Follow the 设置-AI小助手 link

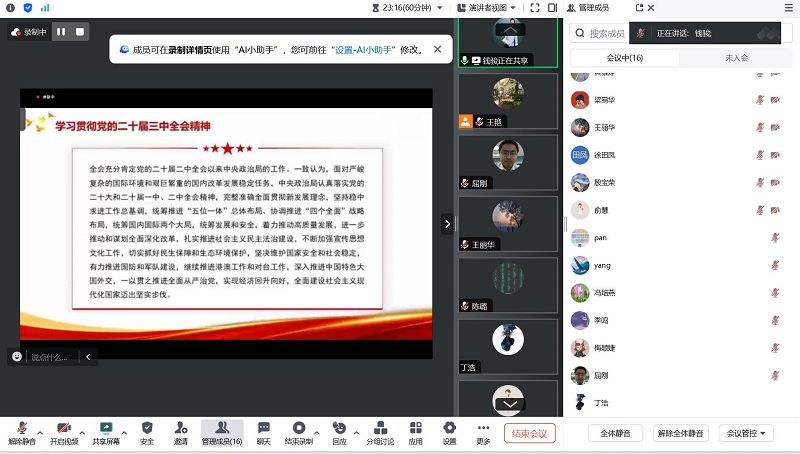click(363, 49)
